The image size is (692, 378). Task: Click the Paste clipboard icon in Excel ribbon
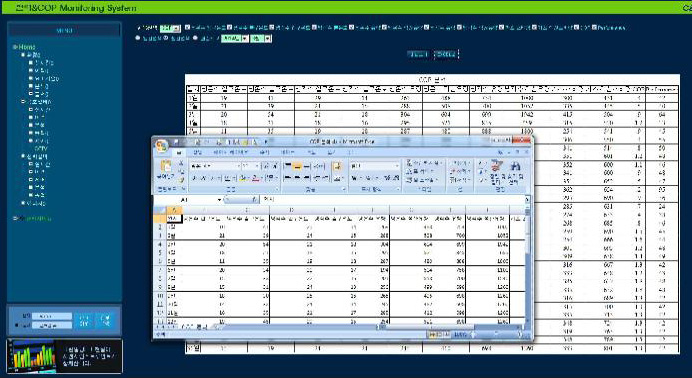166,168
